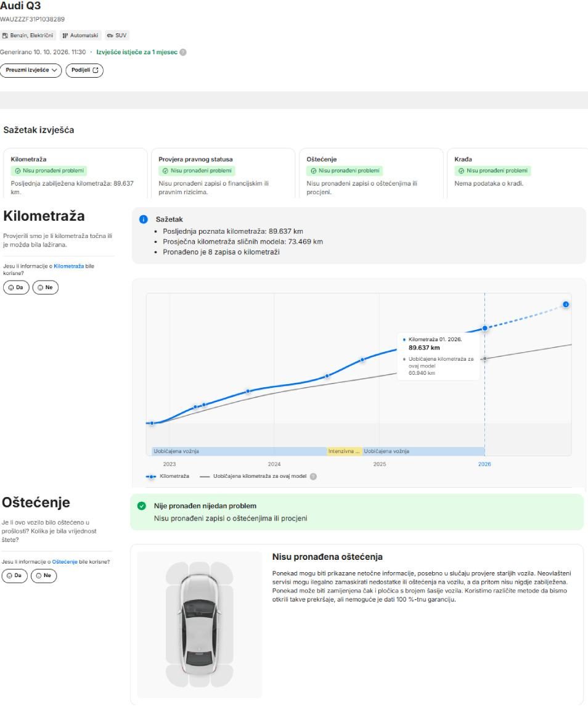Click the help icon beside report expiry

(x=183, y=52)
